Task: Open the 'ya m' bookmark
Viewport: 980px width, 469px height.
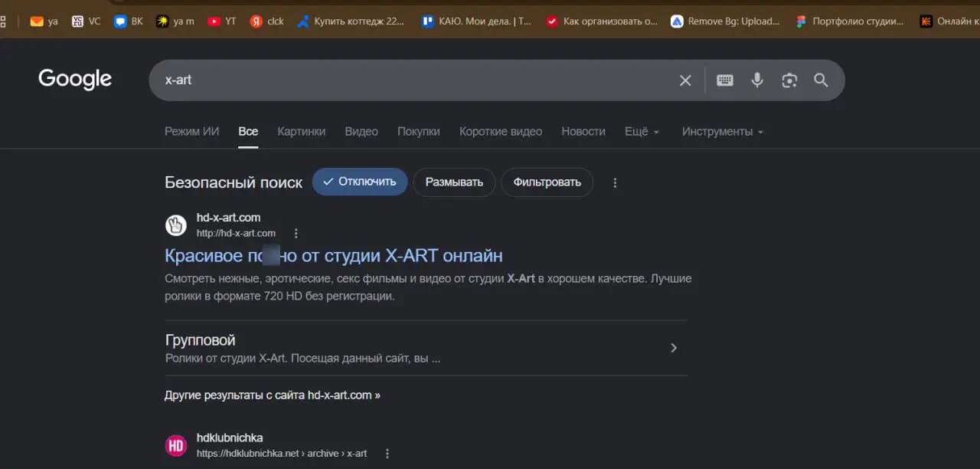Action: [x=175, y=21]
